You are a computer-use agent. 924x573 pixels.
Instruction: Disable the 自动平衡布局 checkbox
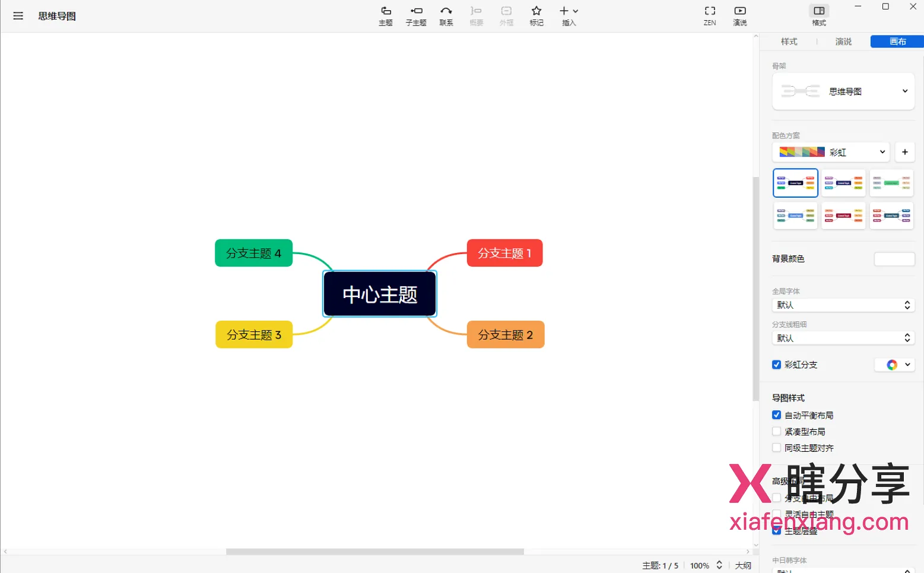[x=776, y=414]
